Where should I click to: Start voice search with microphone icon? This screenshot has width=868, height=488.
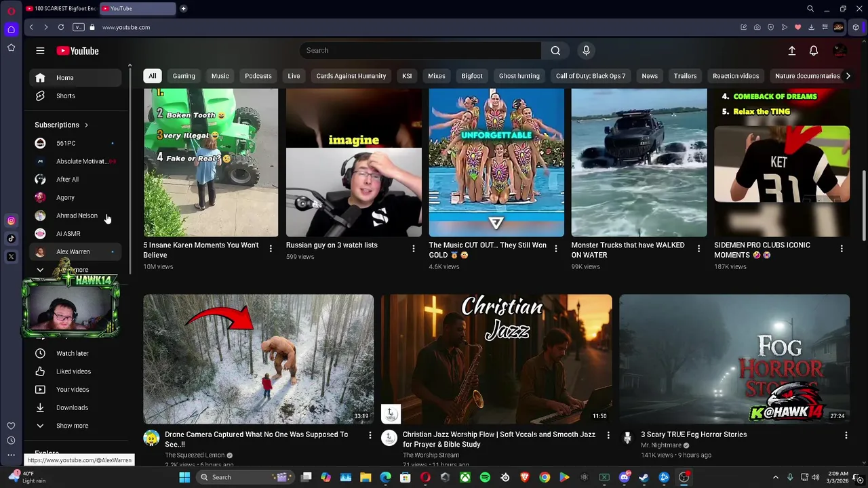[587, 51]
